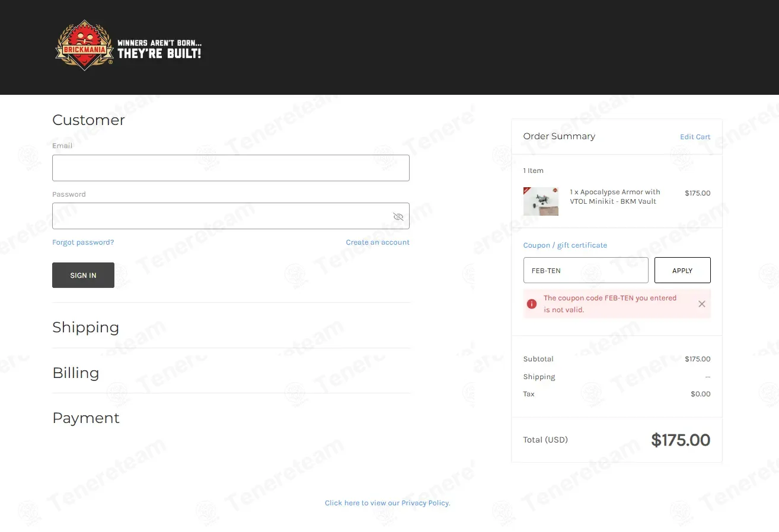Click the Brickmania logo badge
The height and width of the screenshot is (532, 779).
[84, 46]
